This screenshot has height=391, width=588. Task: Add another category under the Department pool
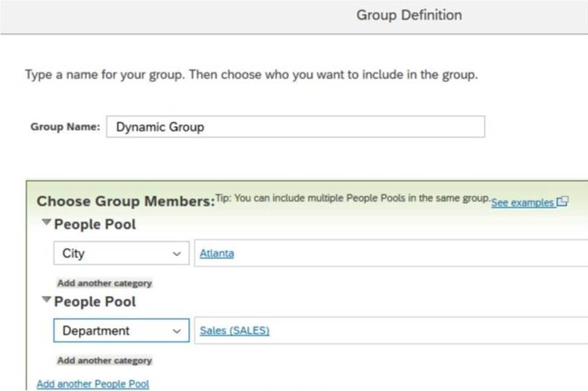(104, 360)
